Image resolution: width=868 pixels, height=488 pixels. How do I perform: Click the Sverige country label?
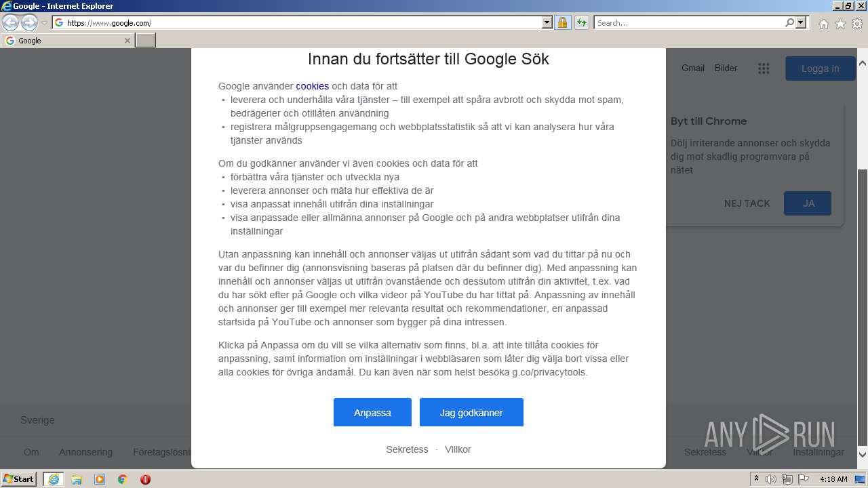pos(37,420)
